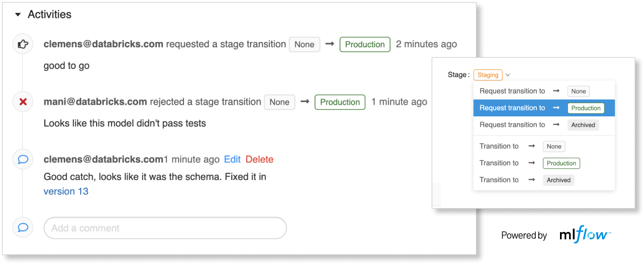644x264 pixels.
Task: Collapse the Activities section triangle
Action: coord(18,15)
